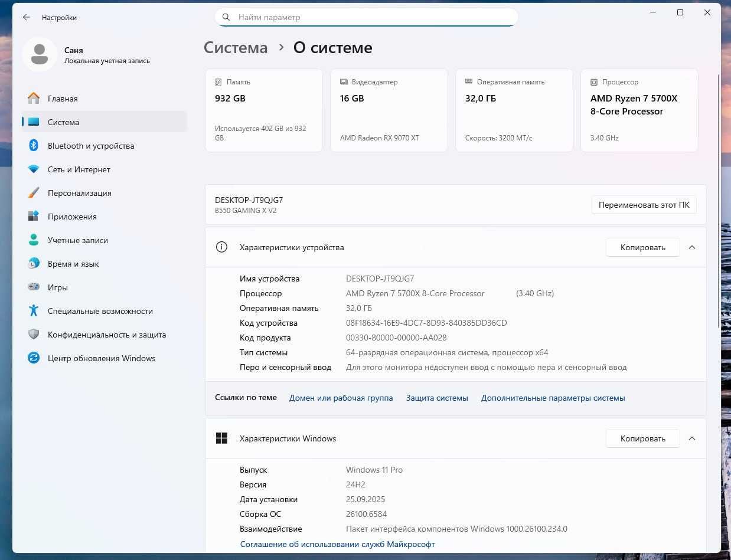Open Bluetooth и устройства section
This screenshot has width=731, height=560.
click(x=105, y=146)
